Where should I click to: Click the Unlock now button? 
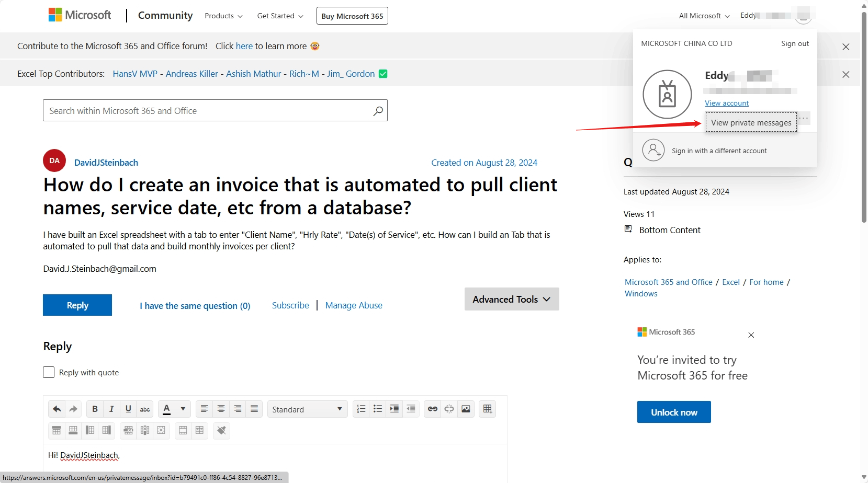(x=674, y=412)
